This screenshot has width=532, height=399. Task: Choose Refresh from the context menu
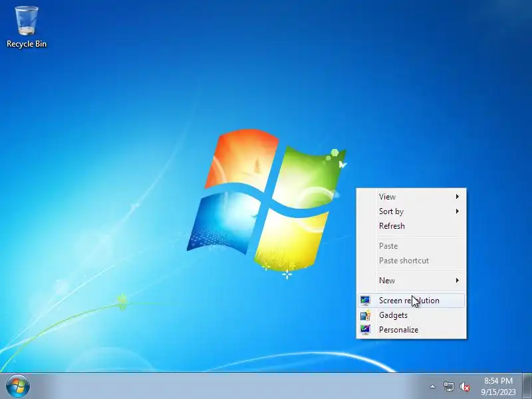click(411, 225)
